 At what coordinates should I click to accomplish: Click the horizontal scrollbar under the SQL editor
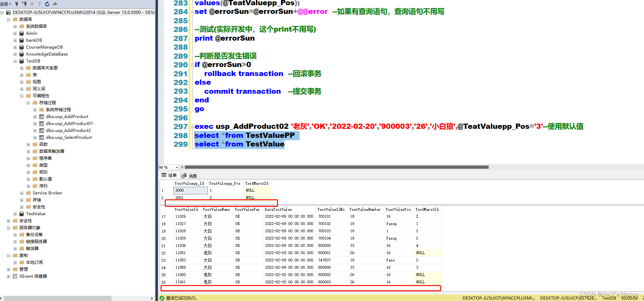click(x=336, y=167)
